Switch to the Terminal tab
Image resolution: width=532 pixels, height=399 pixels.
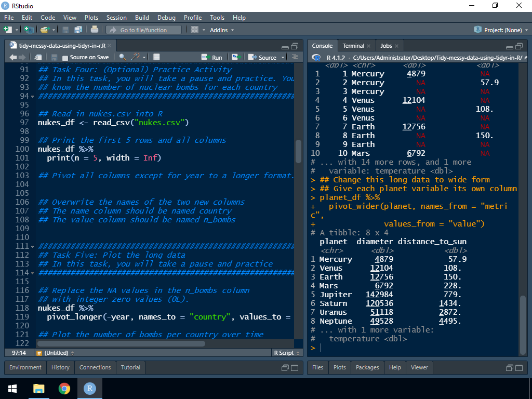(353, 46)
